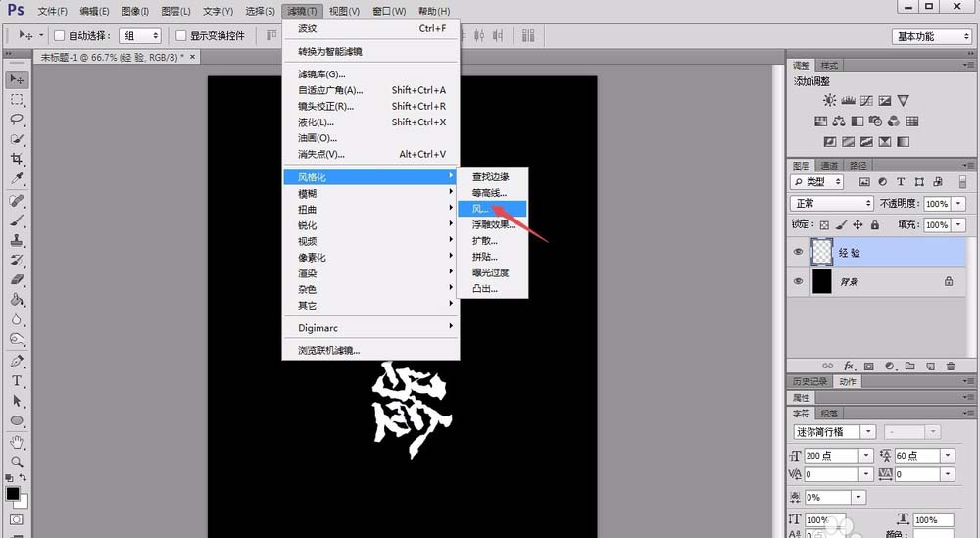Select the Eraser tool
The height and width of the screenshot is (538, 980).
[17, 280]
